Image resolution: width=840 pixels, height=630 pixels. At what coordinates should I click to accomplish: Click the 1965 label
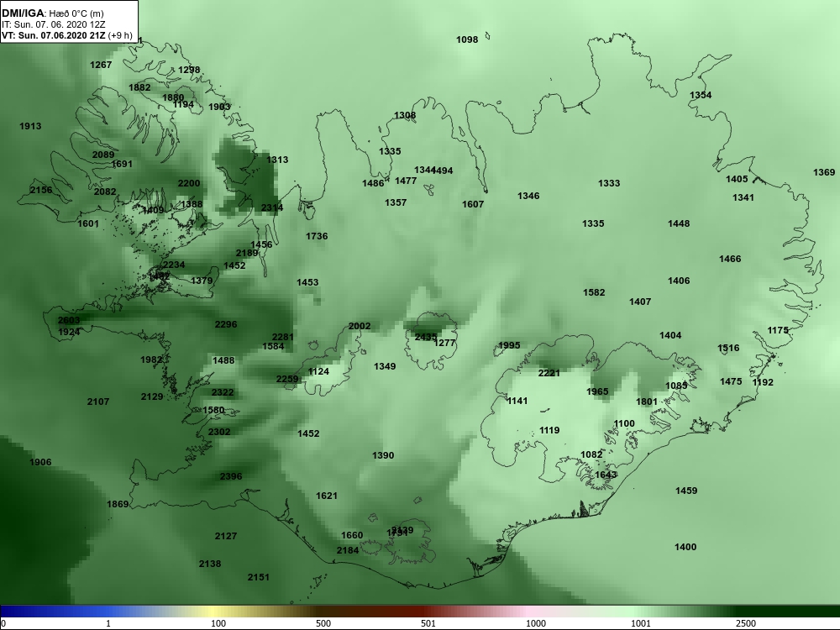point(597,391)
